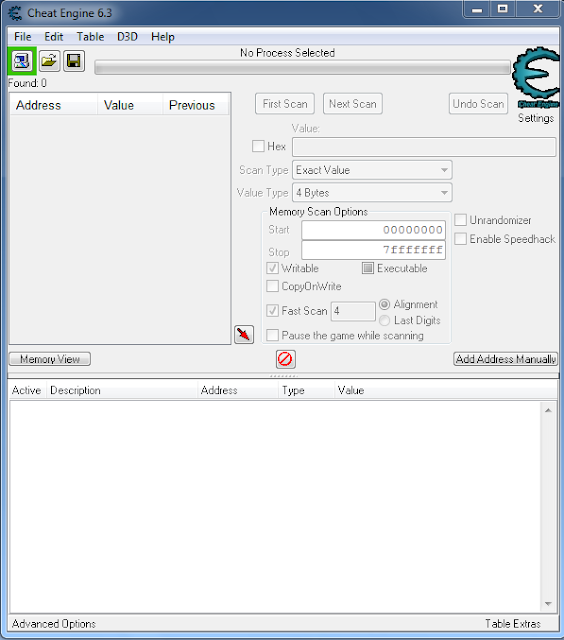
Task: Open the File menu
Action: 22,37
